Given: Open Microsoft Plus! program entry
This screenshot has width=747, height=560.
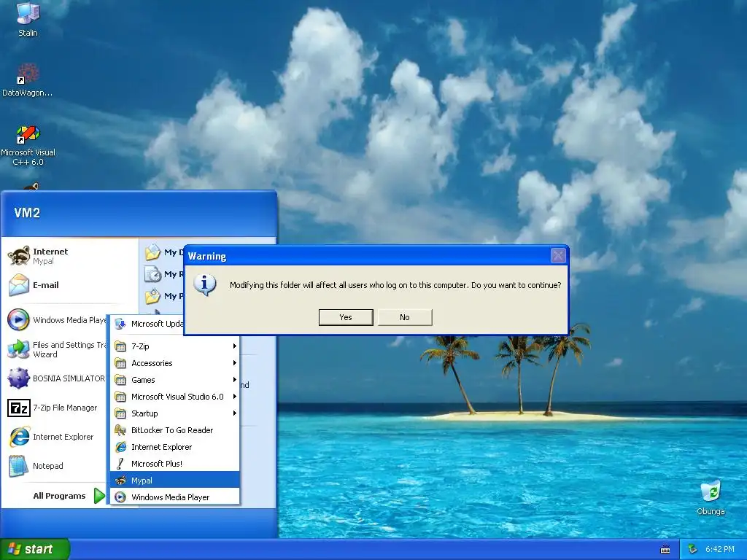Looking at the screenshot, I should tap(174, 463).
